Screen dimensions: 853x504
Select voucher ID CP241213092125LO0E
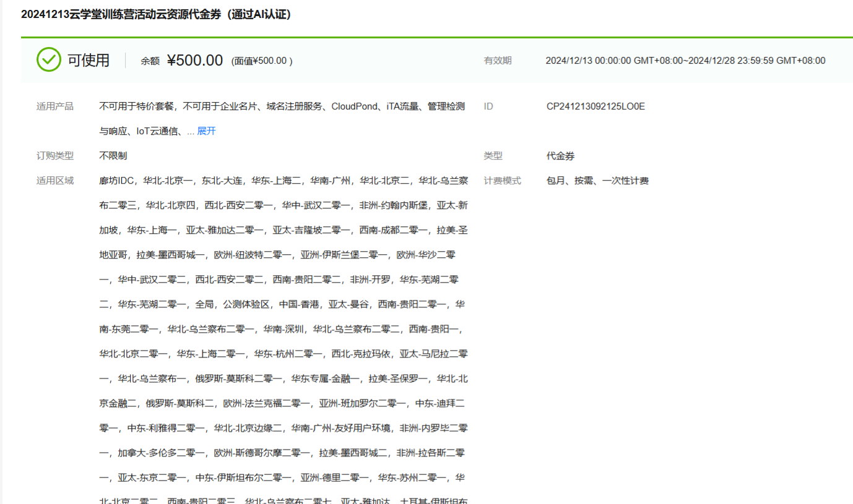(x=595, y=106)
